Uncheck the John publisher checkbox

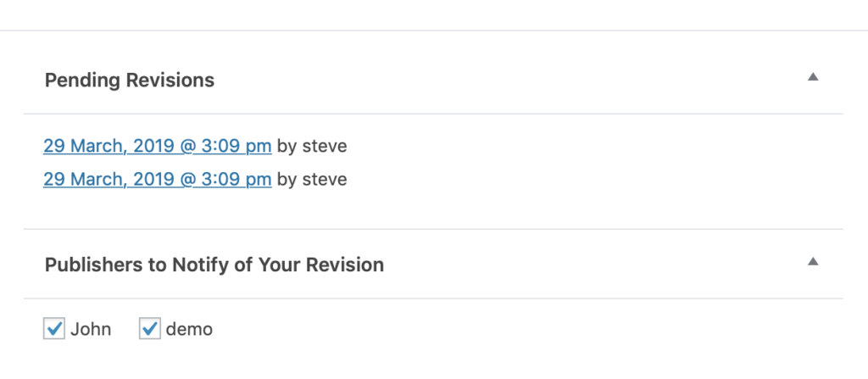54,328
